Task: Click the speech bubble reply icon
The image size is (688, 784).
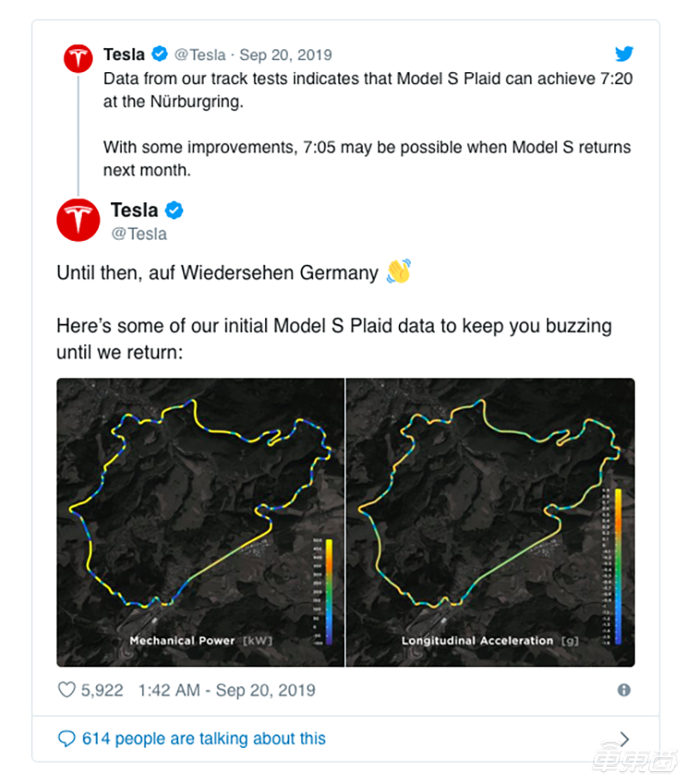Action: (x=66, y=738)
